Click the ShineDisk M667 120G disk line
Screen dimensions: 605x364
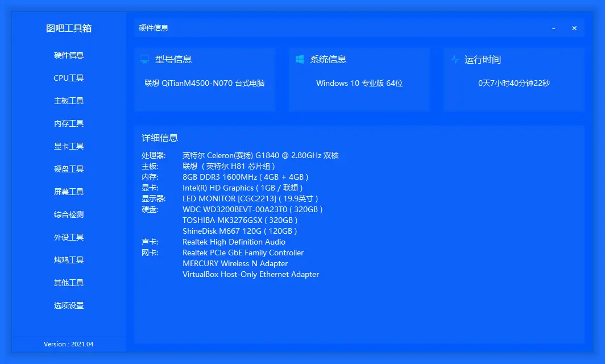239,231
